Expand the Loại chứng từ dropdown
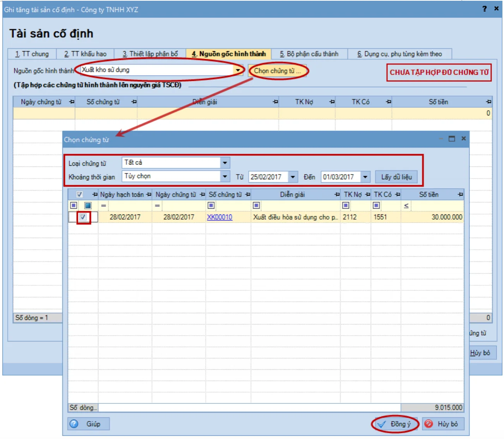The width and height of the screenshot is (504, 439). coord(225,163)
